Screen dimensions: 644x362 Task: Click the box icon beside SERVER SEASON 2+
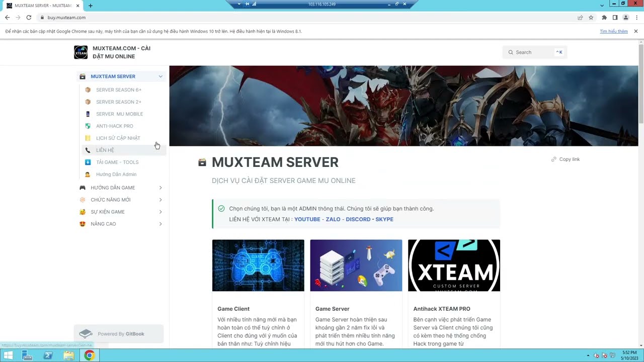(88, 102)
